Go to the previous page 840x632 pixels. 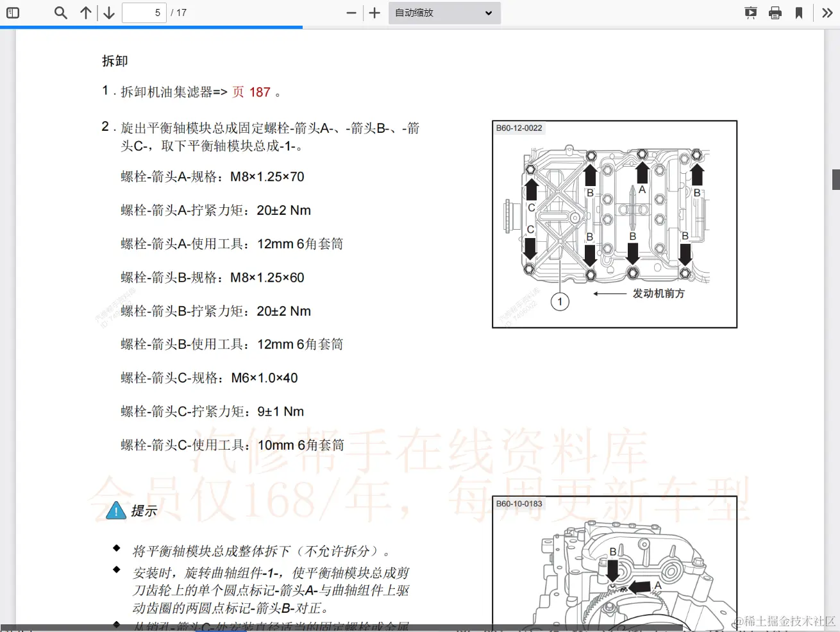pos(86,12)
